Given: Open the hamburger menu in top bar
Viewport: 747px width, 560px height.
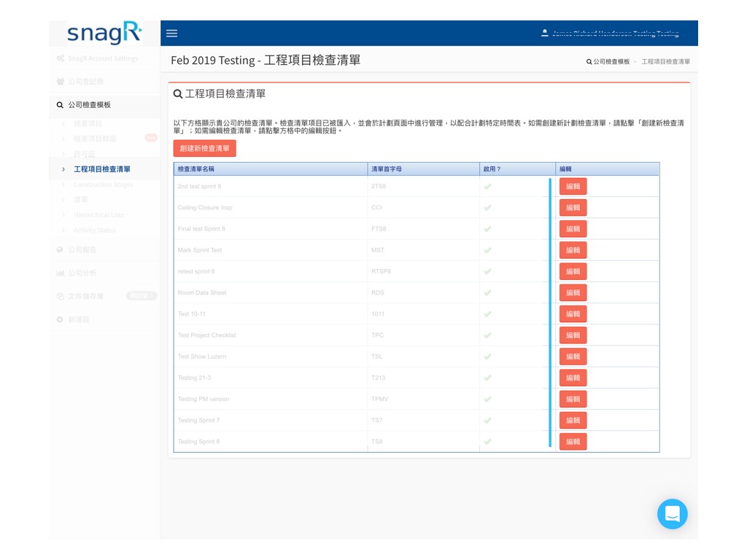Looking at the screenshot, I should tap(171, 34).
